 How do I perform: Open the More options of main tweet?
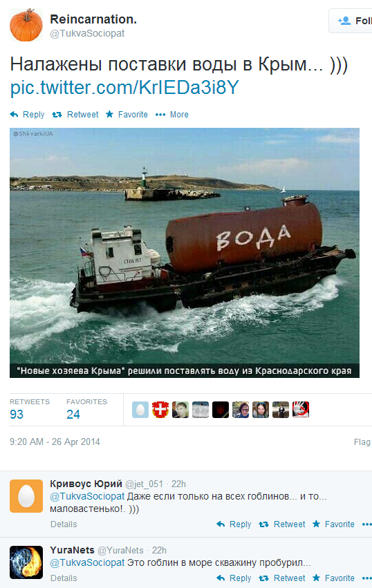(x=172, y=115)
